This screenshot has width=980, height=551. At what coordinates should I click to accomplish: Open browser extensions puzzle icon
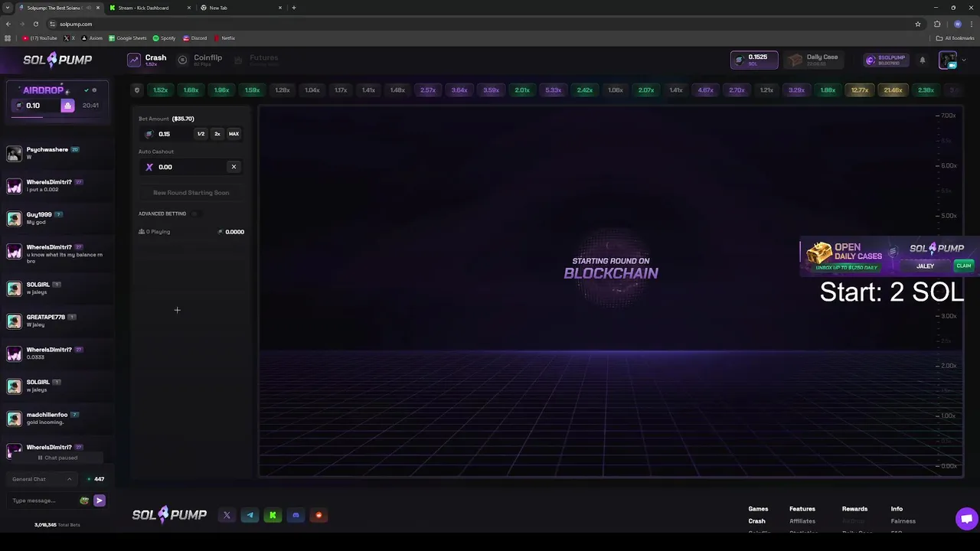coord(937,24)
